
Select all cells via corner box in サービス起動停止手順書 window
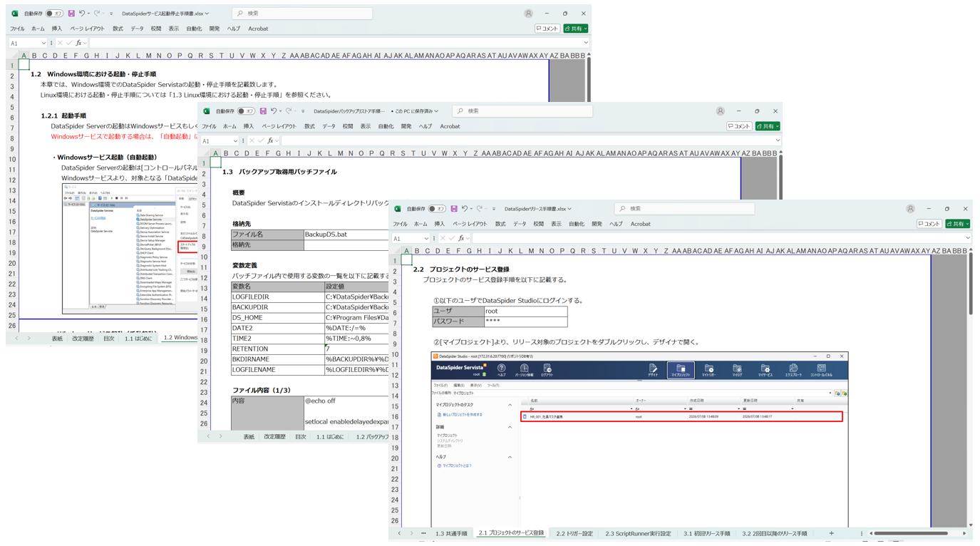click(x=12, y=56)
